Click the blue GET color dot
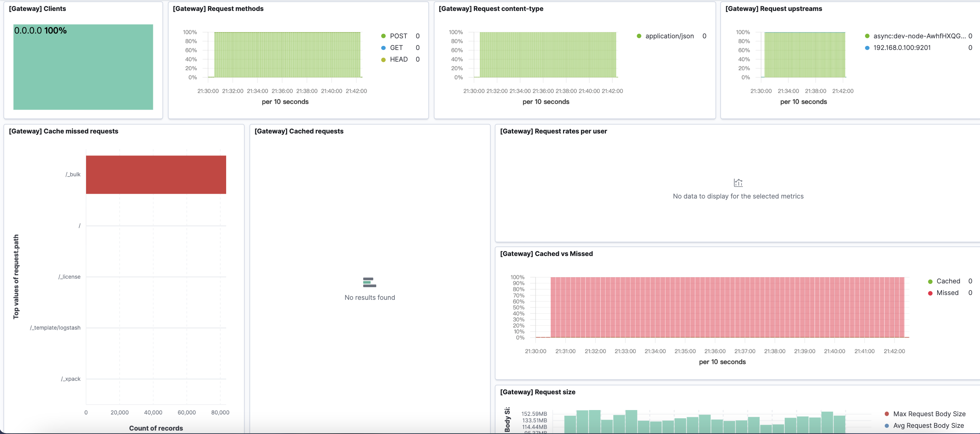Image resolution: width=980 pixels, height=434 pixels. pyautogui.click(x=383, y=48)
